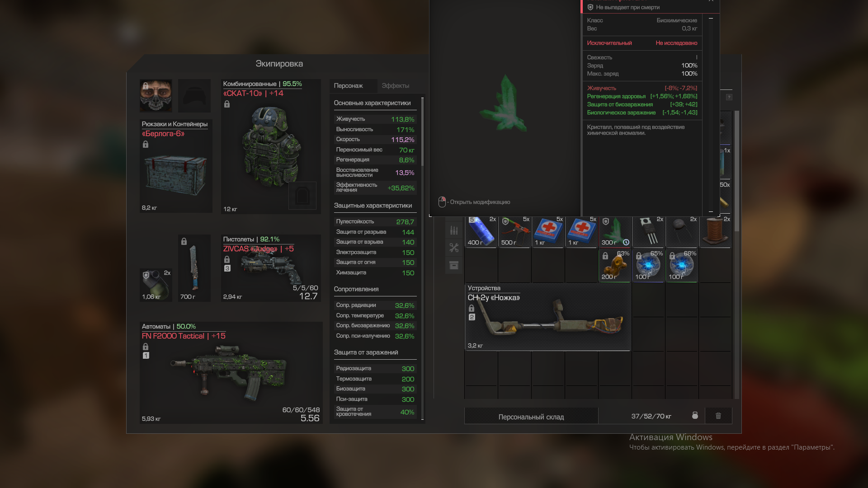
Task: Click the Сопр. радиации 32,6% row
Action: click(375, 305)
